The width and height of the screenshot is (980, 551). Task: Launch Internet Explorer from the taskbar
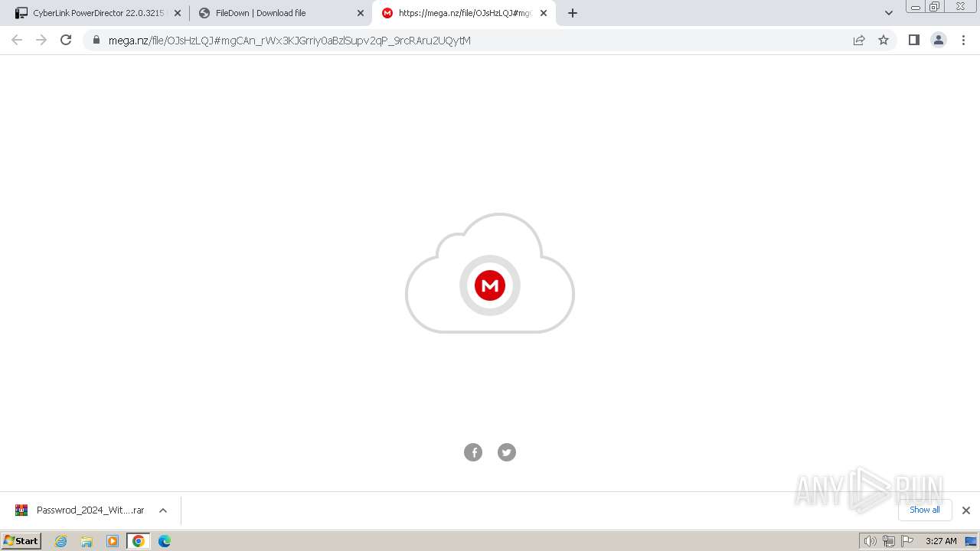tap(61, 541)
